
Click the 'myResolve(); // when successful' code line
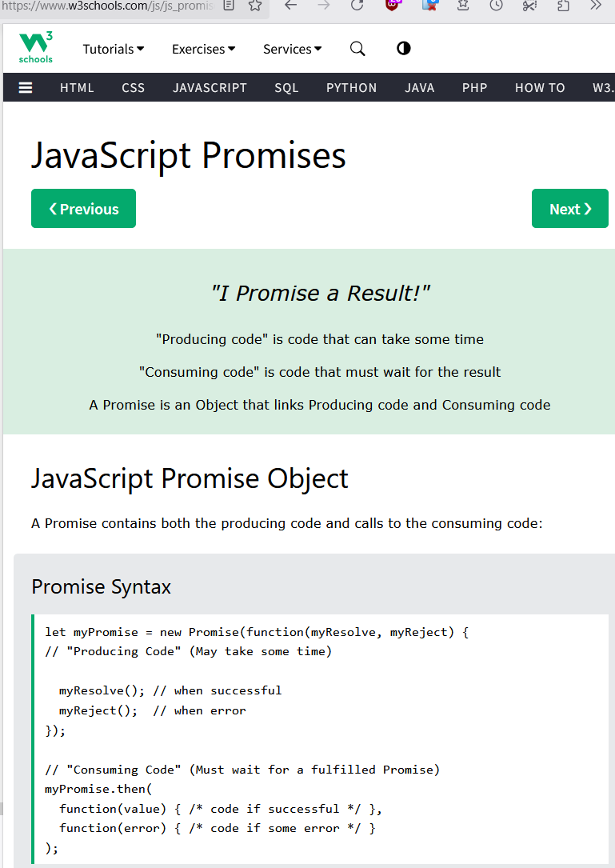[x=170, y=691]
